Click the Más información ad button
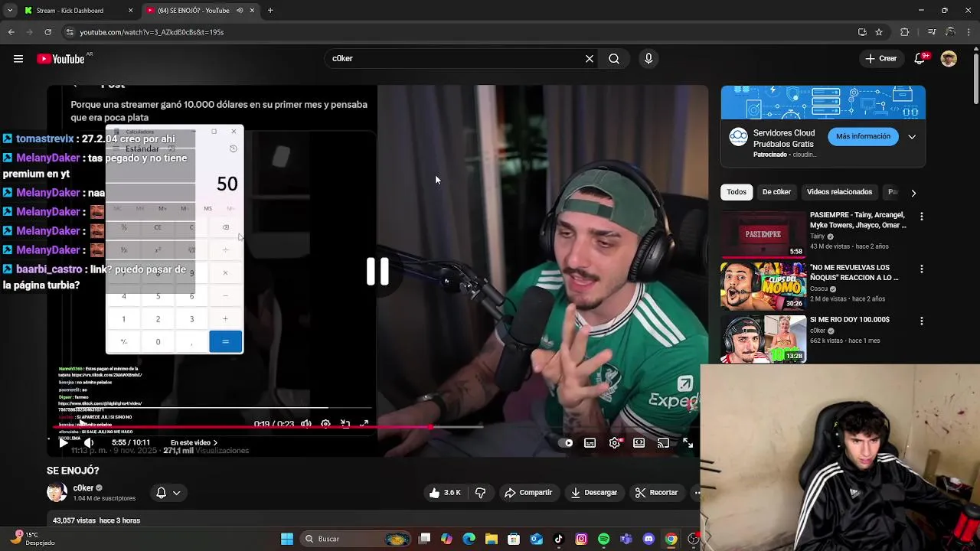Image resolution: width=980 pixels, height=551 pixels. (863, 137)
